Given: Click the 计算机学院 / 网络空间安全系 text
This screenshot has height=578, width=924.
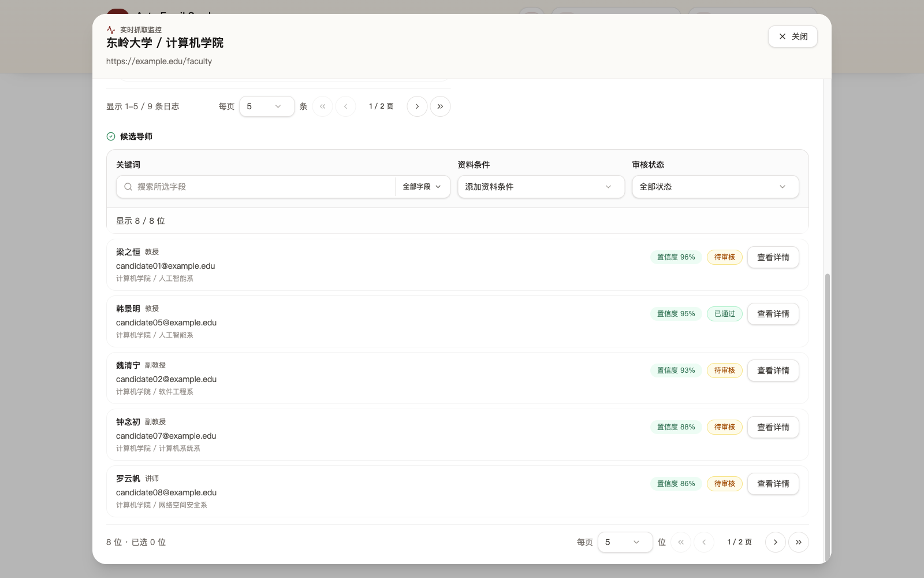Looking at the screenshot, I should (162, 505).
